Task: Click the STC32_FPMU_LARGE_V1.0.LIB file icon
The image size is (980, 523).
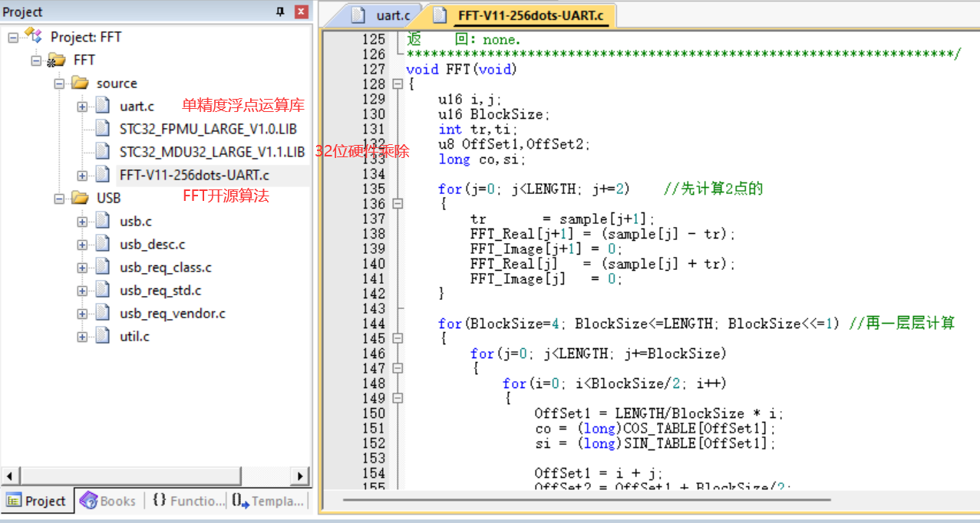Action: (103, 129)
